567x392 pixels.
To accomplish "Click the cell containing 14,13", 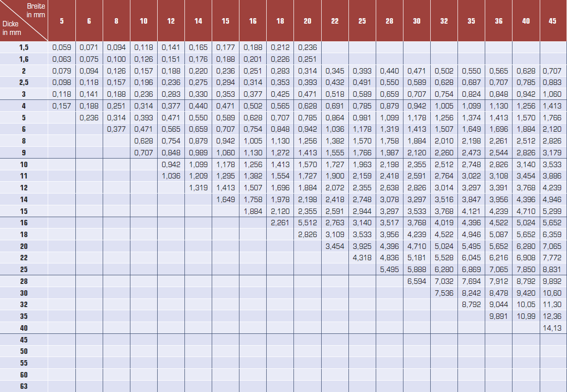I will (552, 328).
